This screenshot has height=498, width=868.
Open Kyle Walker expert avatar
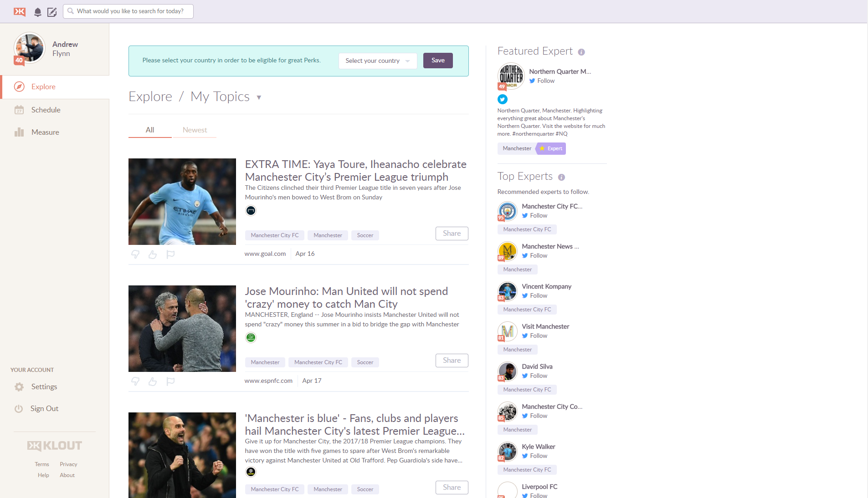[507, 452]
